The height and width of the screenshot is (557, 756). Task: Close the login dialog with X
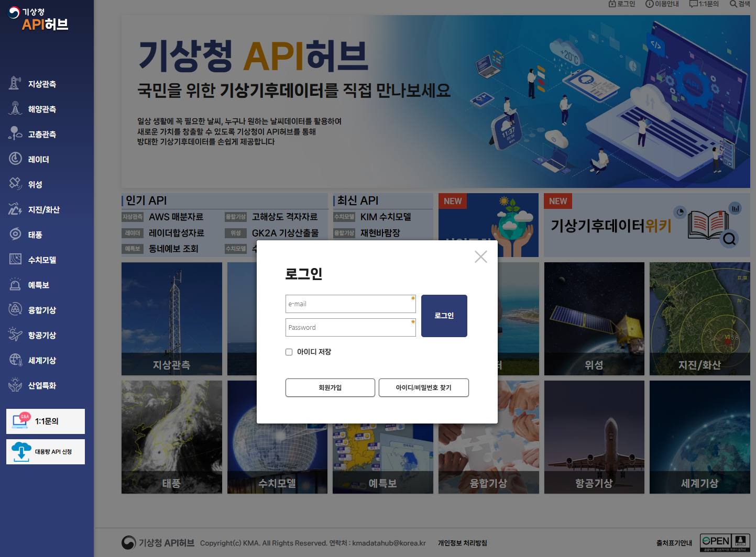click(481, 257)
